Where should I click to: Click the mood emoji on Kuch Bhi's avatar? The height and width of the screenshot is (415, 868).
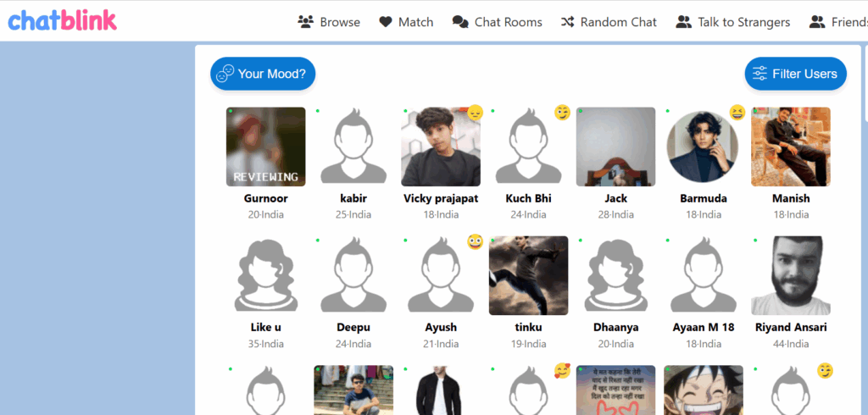pos(562,113)
